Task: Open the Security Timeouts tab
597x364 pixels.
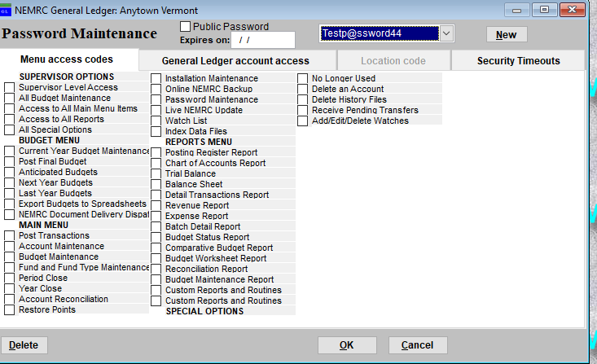Action: coord(519,61)
